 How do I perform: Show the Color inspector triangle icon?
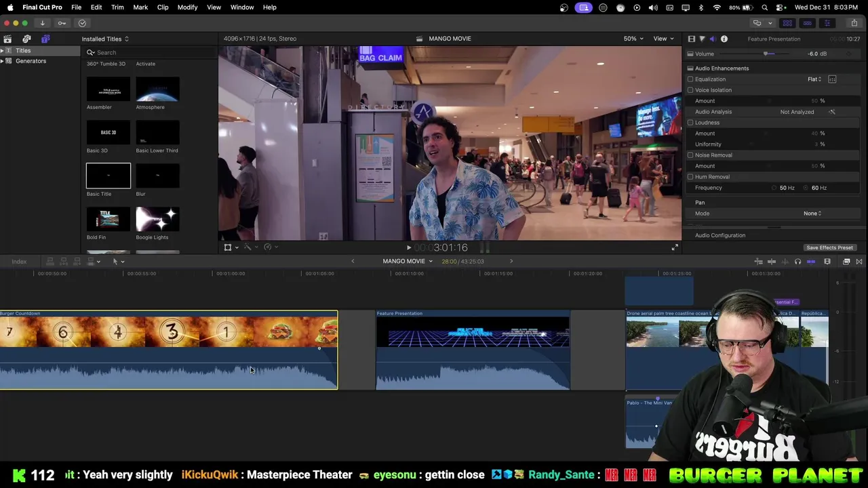(702, 39)
